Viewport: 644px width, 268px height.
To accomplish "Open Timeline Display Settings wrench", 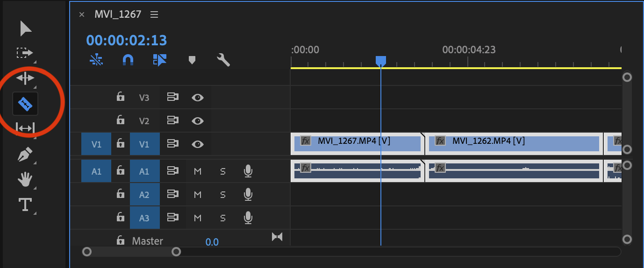I will (x=223, y=60).
